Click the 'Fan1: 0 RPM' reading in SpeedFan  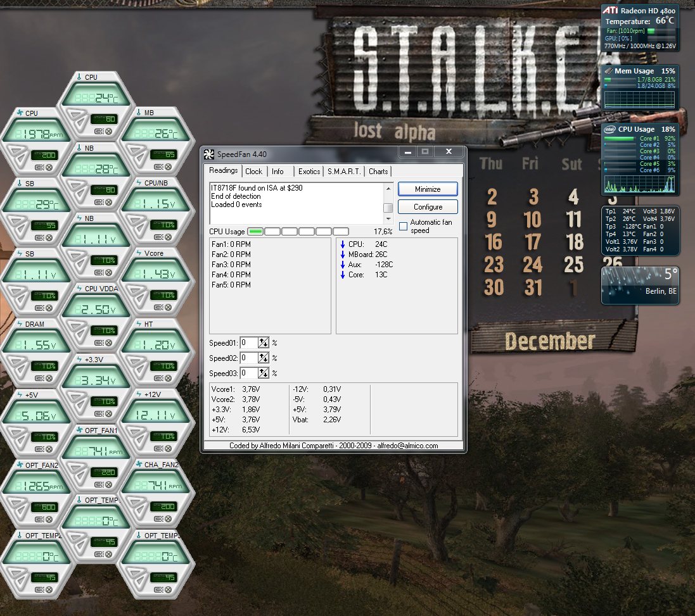(231, 244)
